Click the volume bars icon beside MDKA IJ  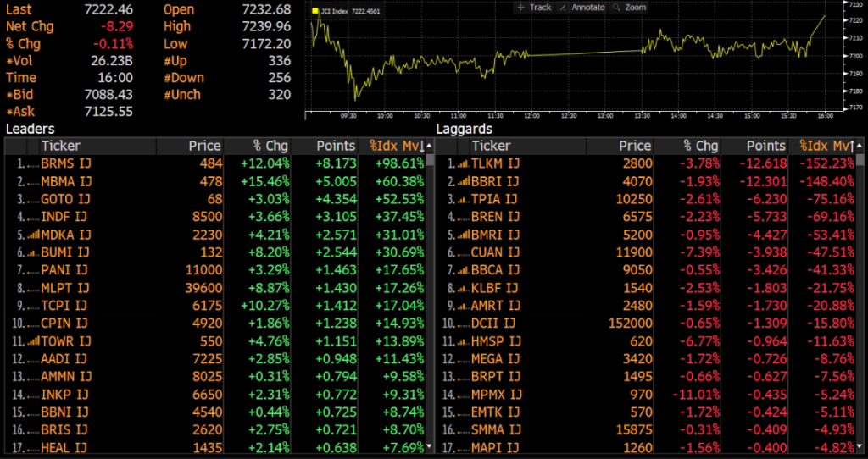[x=33, y=235]
